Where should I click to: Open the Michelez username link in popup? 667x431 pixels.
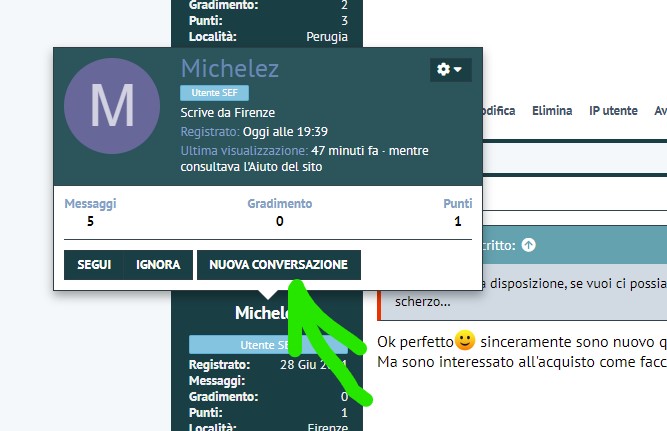(x=230, y=68)
